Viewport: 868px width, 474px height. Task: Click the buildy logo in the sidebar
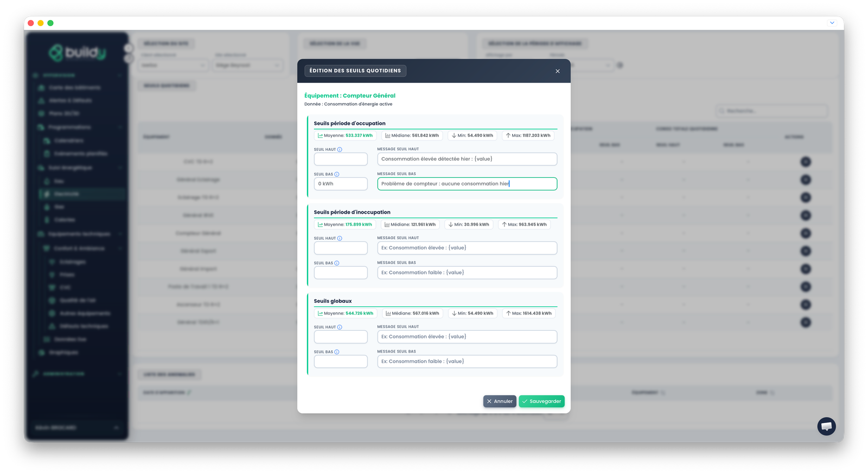pyautogui.click(x=77, y=53)
